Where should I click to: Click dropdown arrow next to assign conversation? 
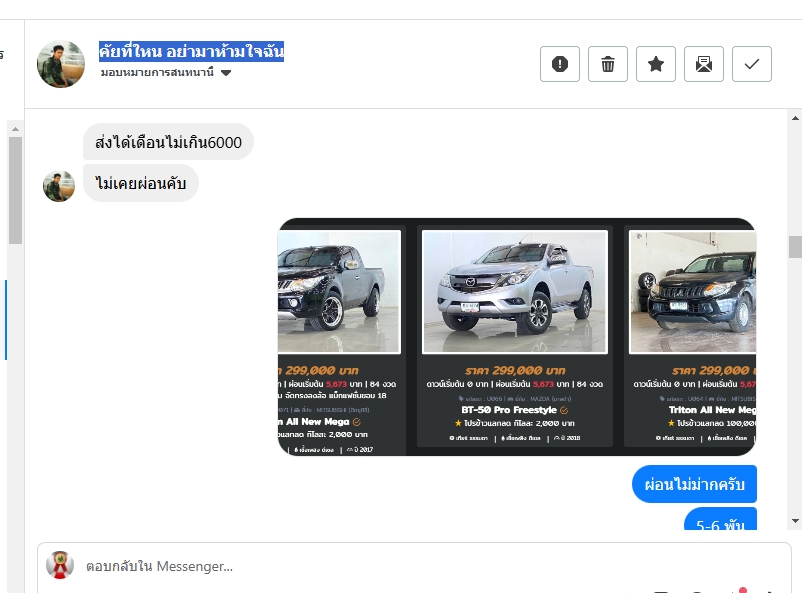[226, 73]
